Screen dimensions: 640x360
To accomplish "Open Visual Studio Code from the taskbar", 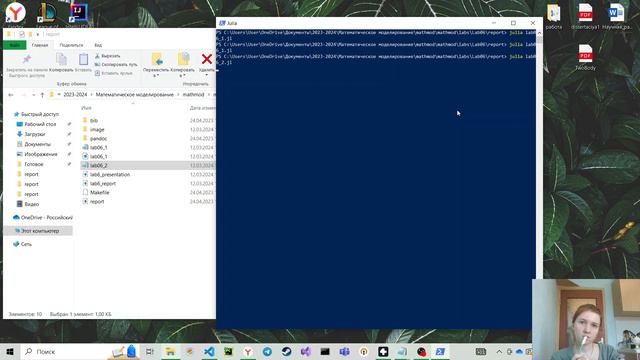I will point(209,351).
